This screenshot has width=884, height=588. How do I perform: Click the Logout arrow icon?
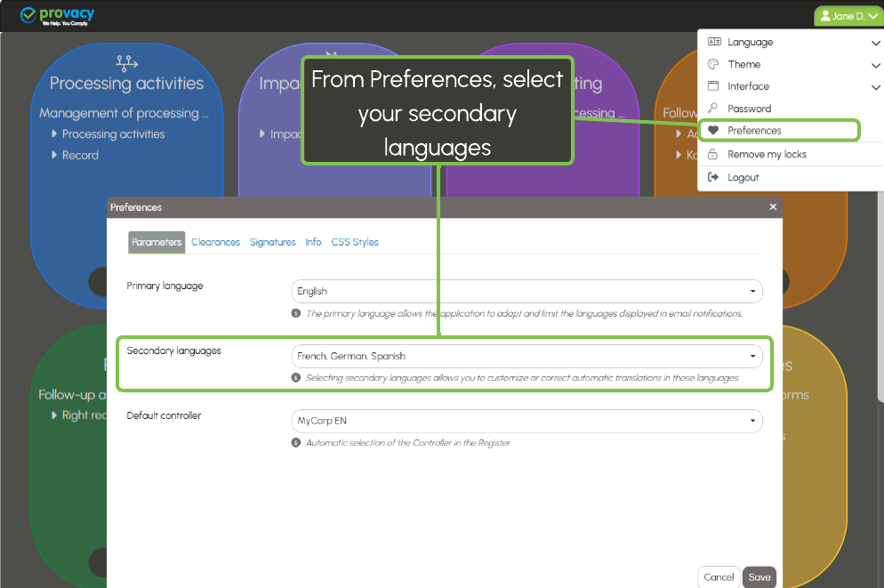[712, 177]
